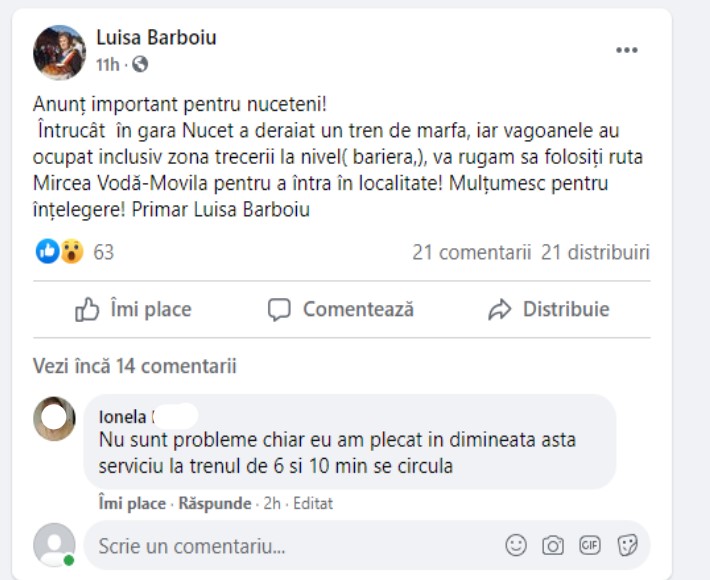Reply to Ionela's comment via Răspunde

(x=215, y=504)
